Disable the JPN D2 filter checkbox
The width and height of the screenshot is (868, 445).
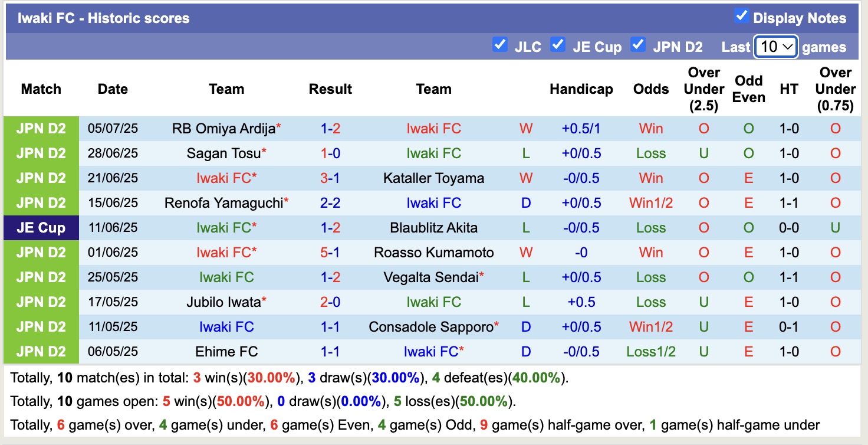coord(638,44)
